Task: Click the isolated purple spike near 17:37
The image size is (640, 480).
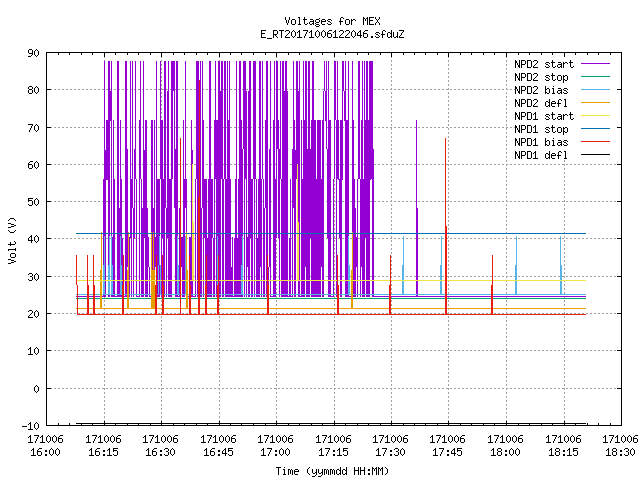Action: pos(417,208)
